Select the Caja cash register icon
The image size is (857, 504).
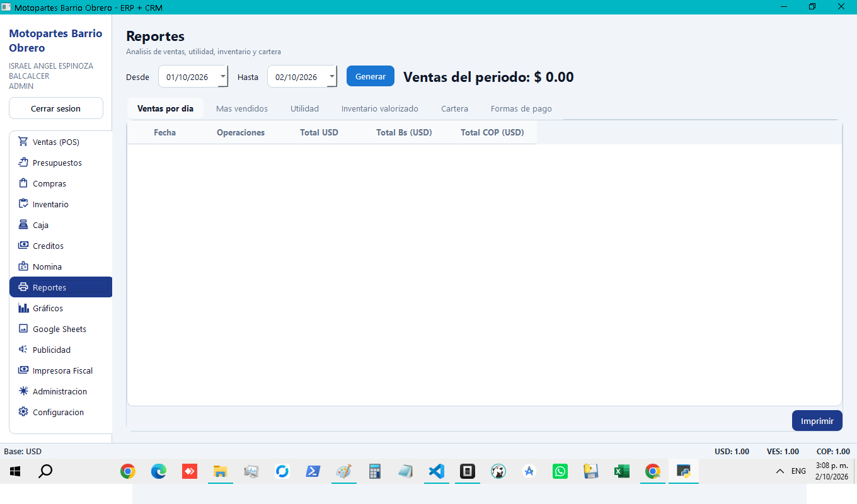[23, 225]
